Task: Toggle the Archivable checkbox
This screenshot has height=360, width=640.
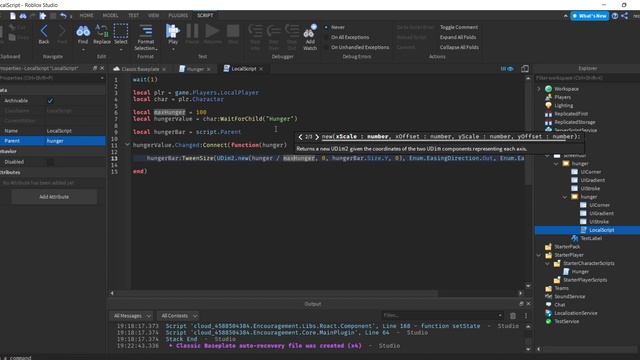Action: (x=50, y=100)
